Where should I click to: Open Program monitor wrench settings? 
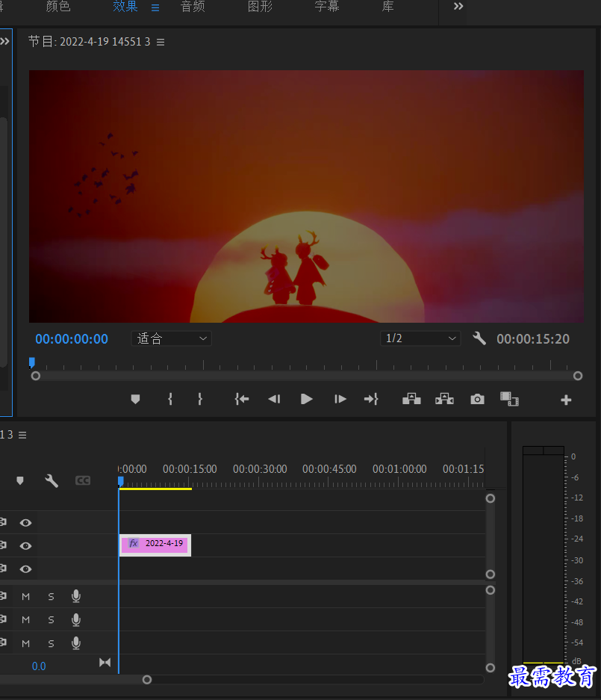point(479,338)
